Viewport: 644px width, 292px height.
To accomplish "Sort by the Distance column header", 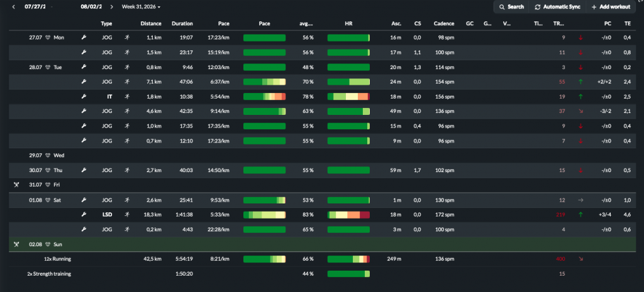I will 151,24.
